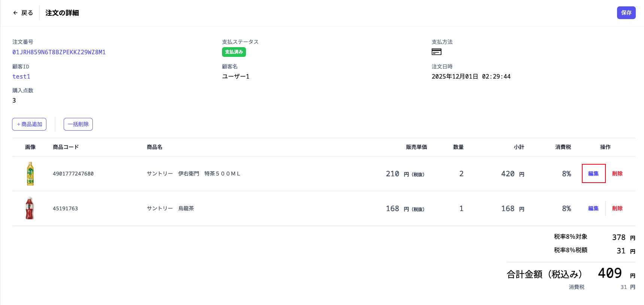Edit the 烏龍茶 row
Screen dimensions: 644x305
(593, 208)
